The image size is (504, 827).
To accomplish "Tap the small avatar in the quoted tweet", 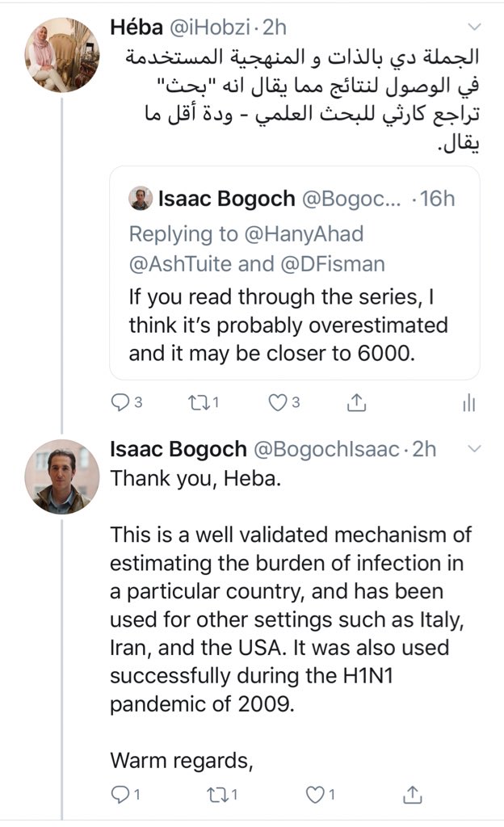I will point(141,199).
